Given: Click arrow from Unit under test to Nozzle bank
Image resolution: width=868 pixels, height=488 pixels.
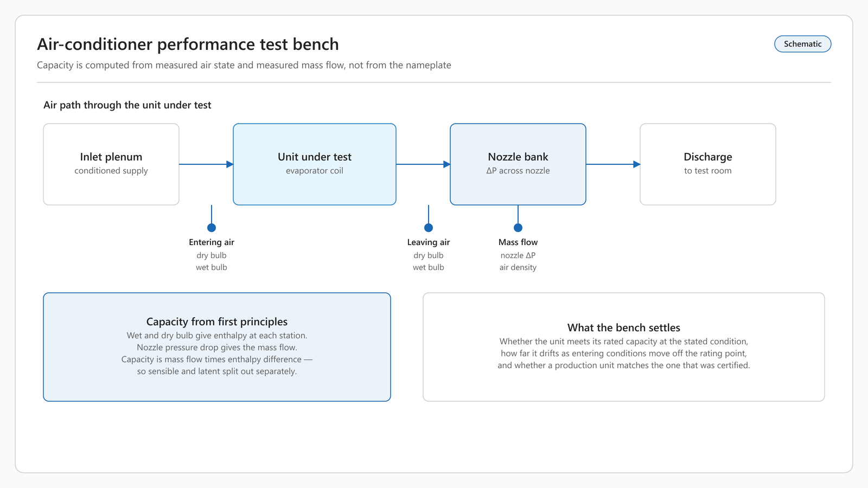Looking at the screenshot, I should click(423, 164).
